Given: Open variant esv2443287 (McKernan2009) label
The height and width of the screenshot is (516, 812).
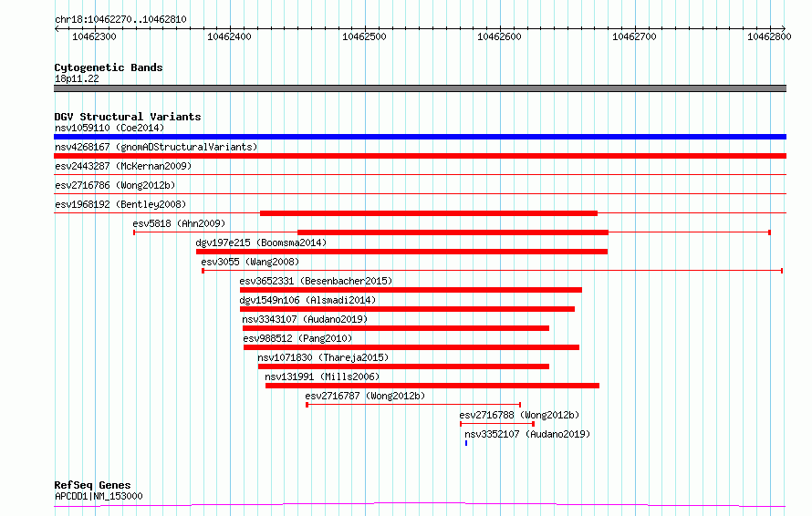Looking at the screenshot, I should (123, 166).
